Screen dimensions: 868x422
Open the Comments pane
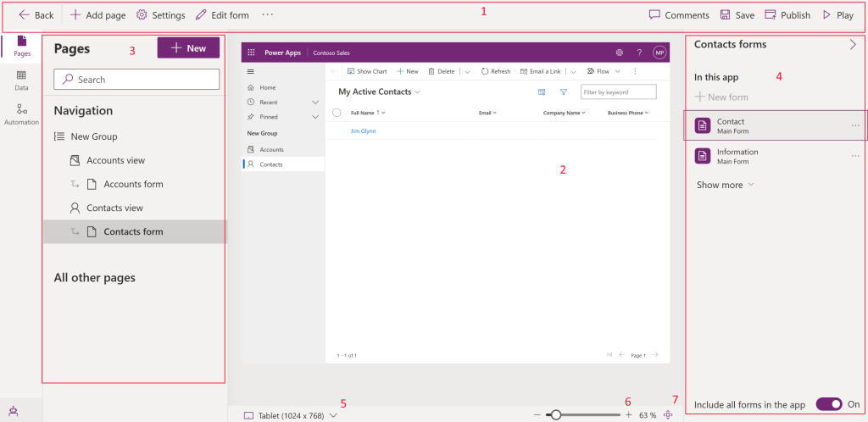679,15
